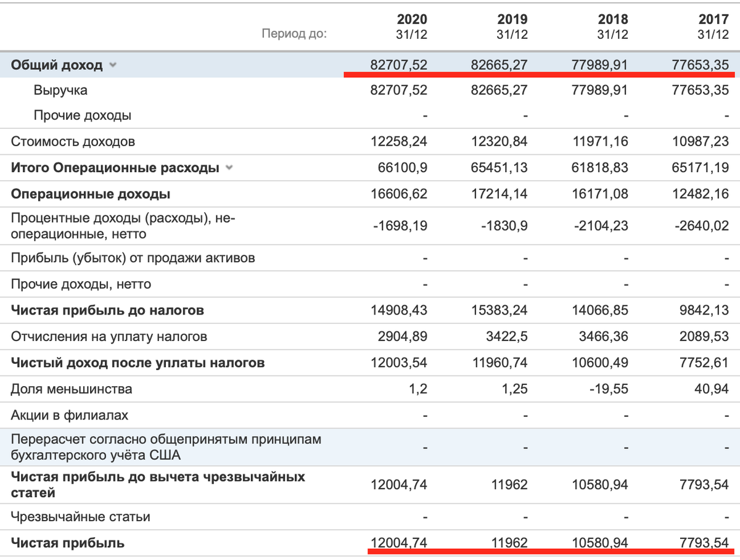Select minority interest value -19,55
The width and height of the screenshot is (740, 560).
(610, 389)
